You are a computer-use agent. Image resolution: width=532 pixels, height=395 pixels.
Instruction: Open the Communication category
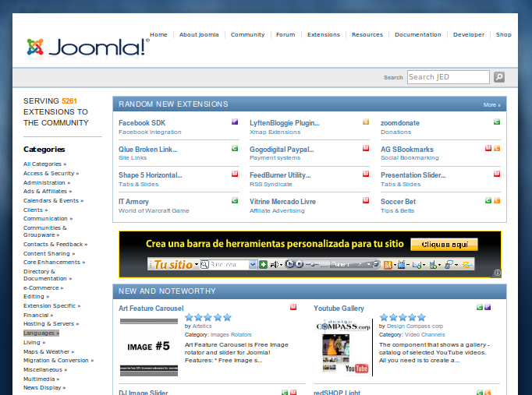pos(48,218)
